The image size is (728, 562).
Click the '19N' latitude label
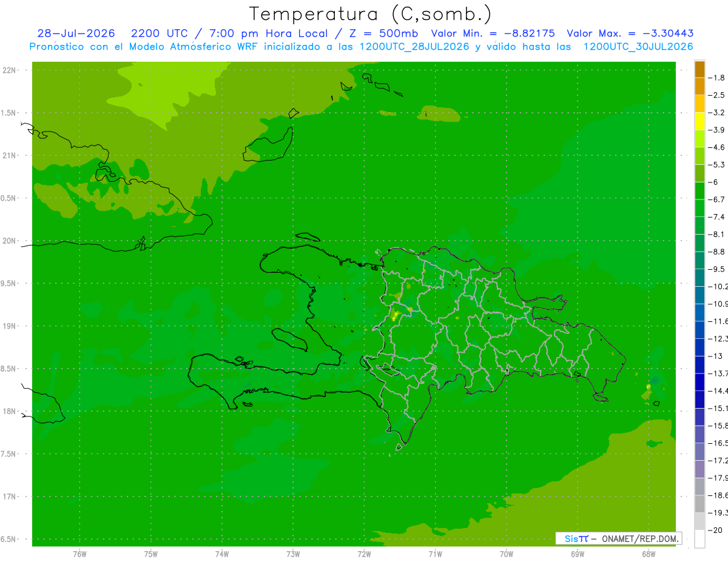point(9,326)
